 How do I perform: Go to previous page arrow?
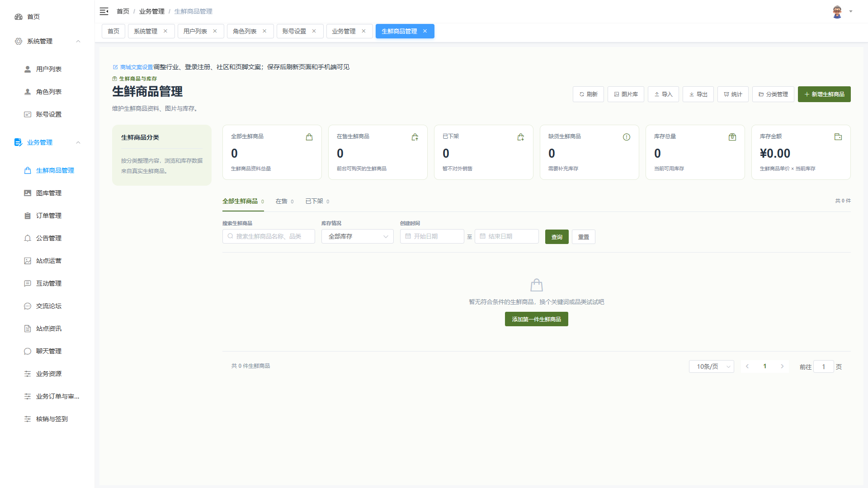[747, 366]
